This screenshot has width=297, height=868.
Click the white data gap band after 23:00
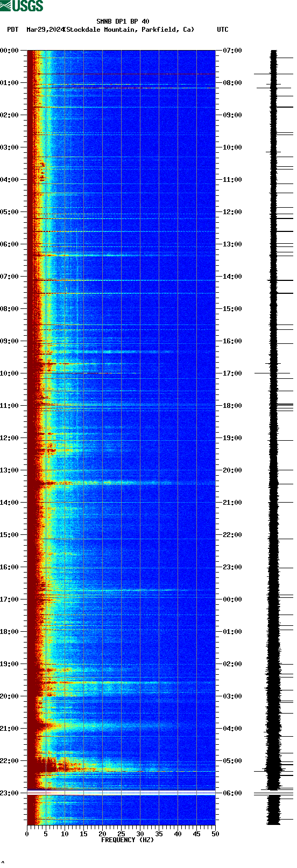click(121, 793)
